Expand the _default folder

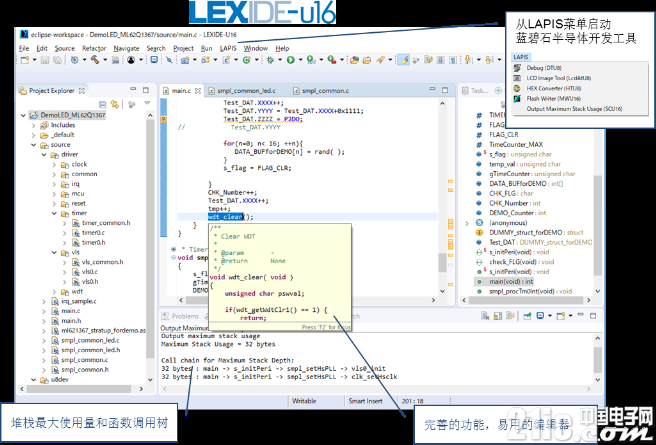click(33, 135)
